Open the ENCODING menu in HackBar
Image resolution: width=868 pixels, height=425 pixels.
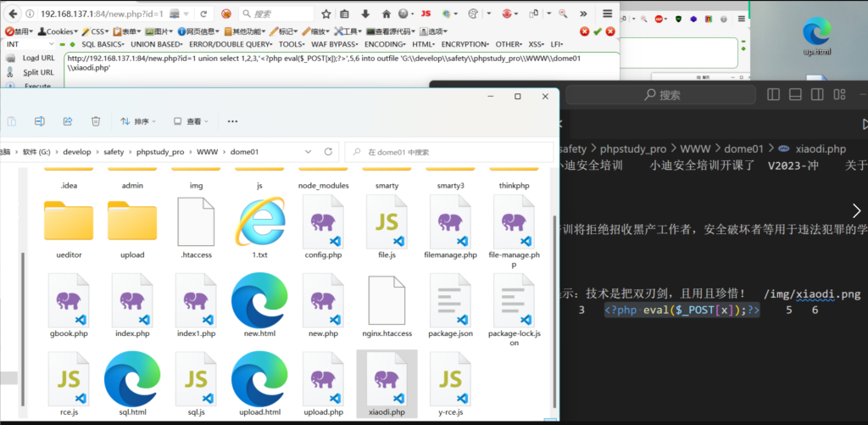point(385,44)
